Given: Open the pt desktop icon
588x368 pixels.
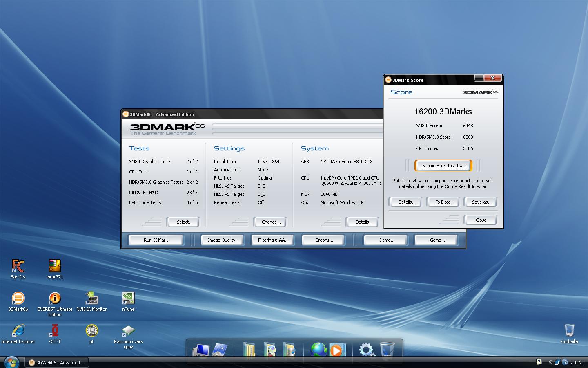Looking at the screenshot, I should click(x=91, y=333).
